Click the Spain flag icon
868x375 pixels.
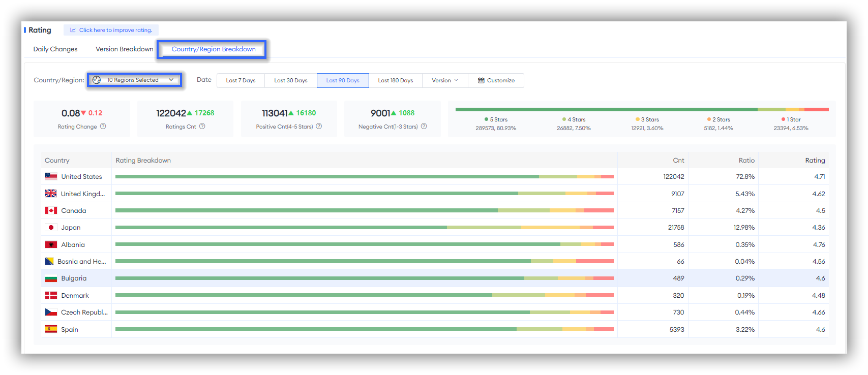click(51, 329)
